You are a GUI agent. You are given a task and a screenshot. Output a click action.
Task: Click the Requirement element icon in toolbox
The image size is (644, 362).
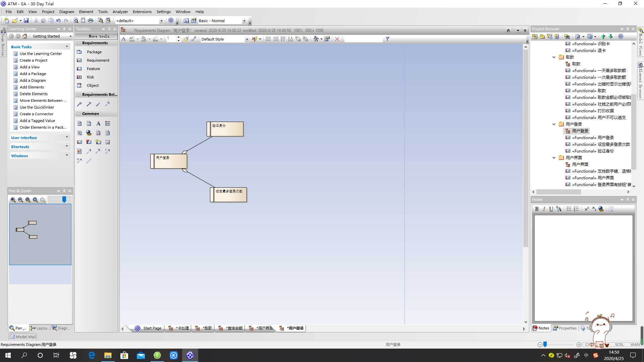(80, 60)
